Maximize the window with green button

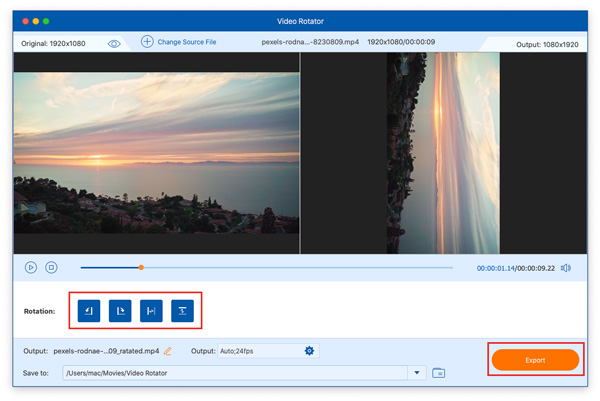point(46,21)
